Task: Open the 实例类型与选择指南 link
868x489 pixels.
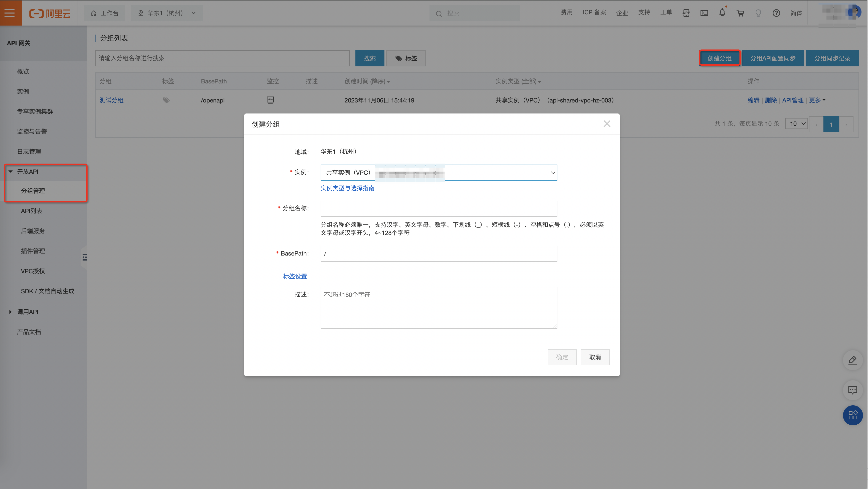Action: 347,188
